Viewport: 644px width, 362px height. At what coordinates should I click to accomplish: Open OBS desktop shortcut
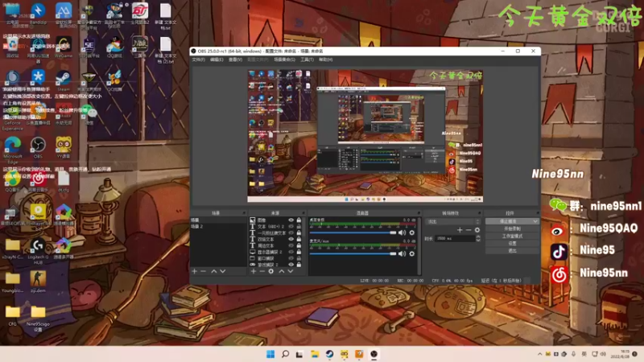pos(38,148)
